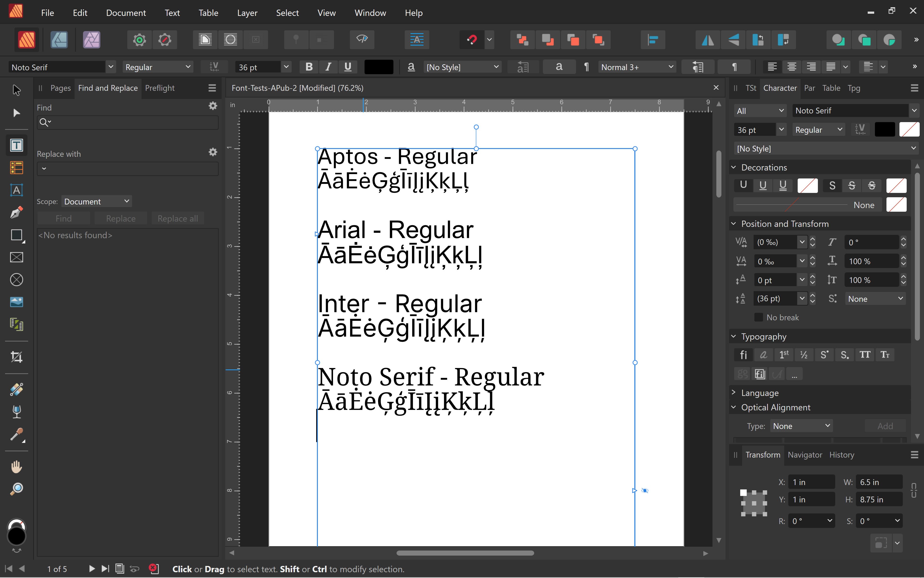Switch to Designer persona
The width and height of the screenshot is (924, 578).
click(59, 40)
